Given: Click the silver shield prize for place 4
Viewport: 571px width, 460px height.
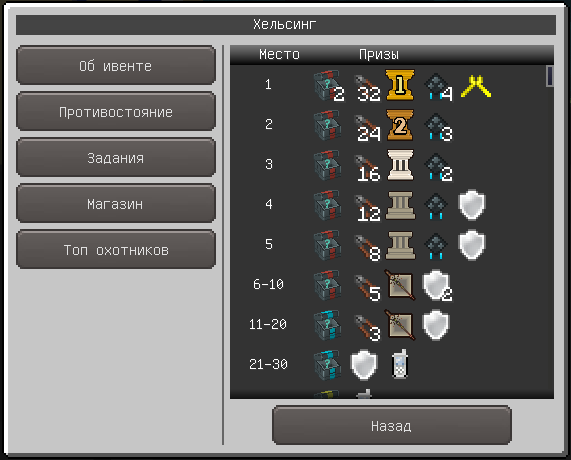Looking at the screenshot, I should 472,205.
